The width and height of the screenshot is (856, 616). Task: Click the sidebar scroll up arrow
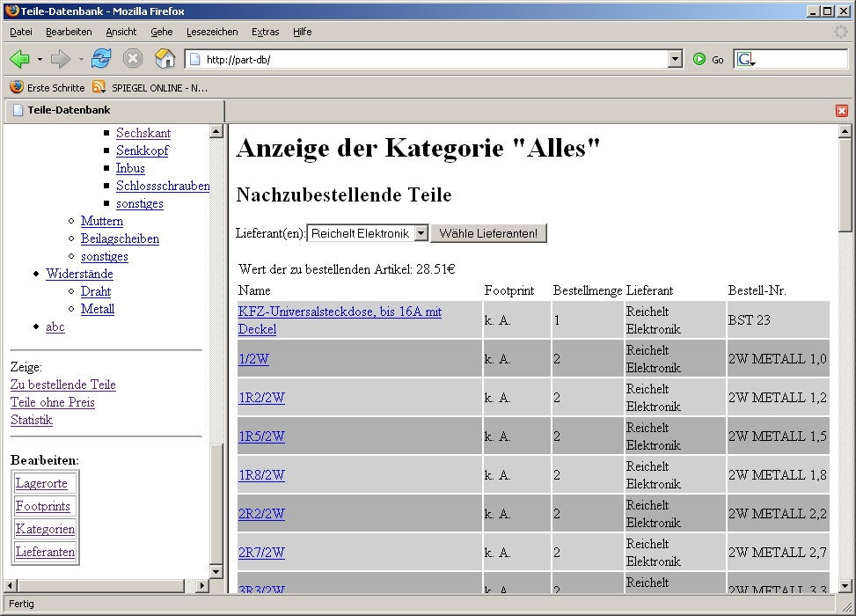[x=216, y=131]
